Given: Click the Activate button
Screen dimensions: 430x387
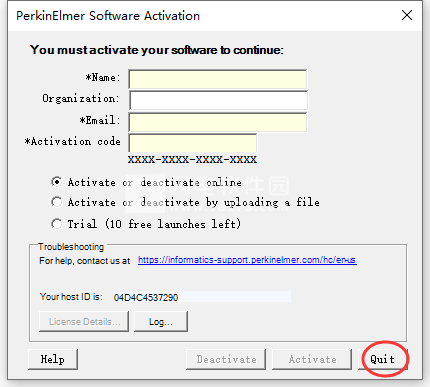Looking at the screenshot, I should pyautogui.click(x=312, y=359).
